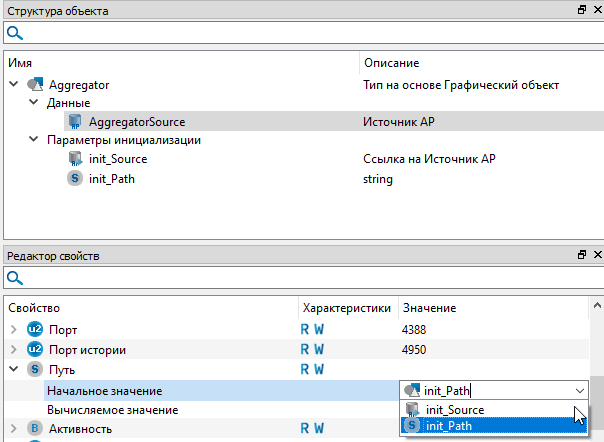Collapse the Aggregator tree node
The image size is (604, 442).
13,85
